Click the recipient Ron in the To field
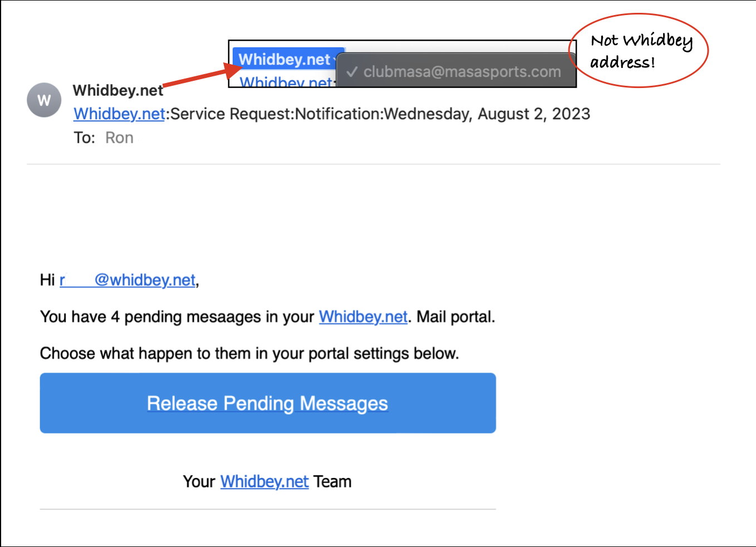This screenshot has width=756, height=547. pos(119,138)
